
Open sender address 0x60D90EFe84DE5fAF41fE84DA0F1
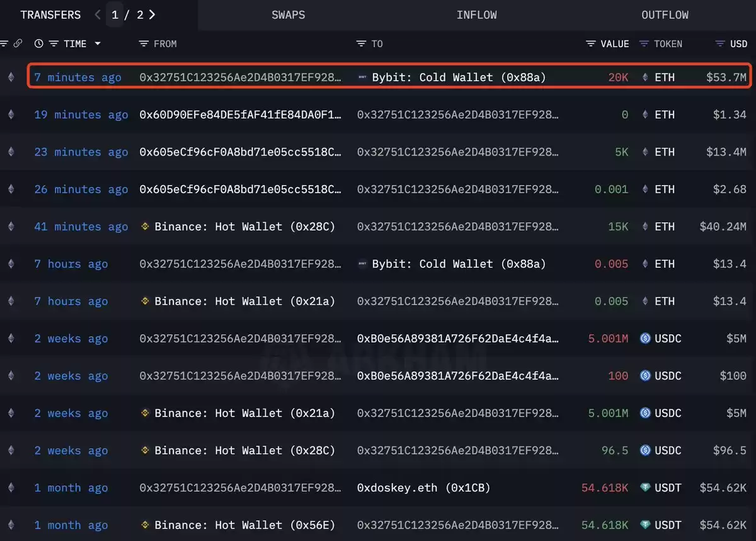[x=241, y=115]
